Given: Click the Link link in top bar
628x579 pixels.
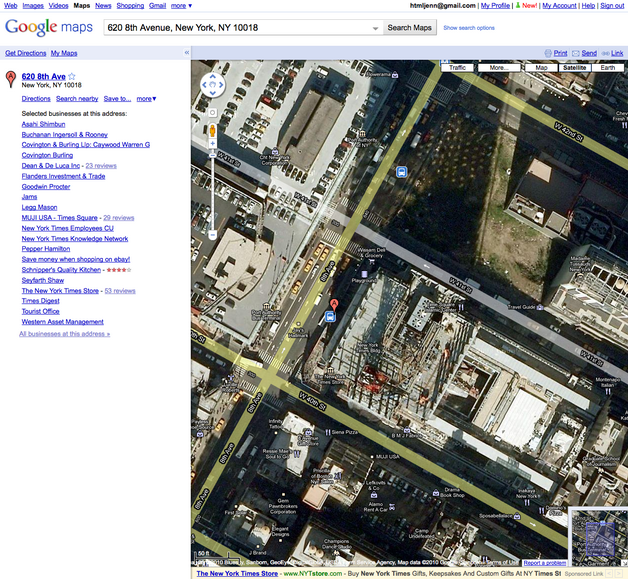Looking at the screenshot, I should (617, 53).
